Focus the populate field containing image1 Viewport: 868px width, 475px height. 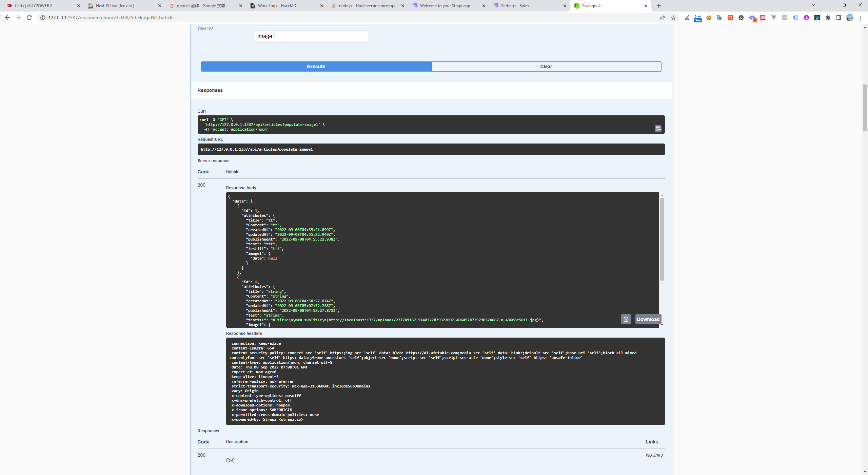311,36
